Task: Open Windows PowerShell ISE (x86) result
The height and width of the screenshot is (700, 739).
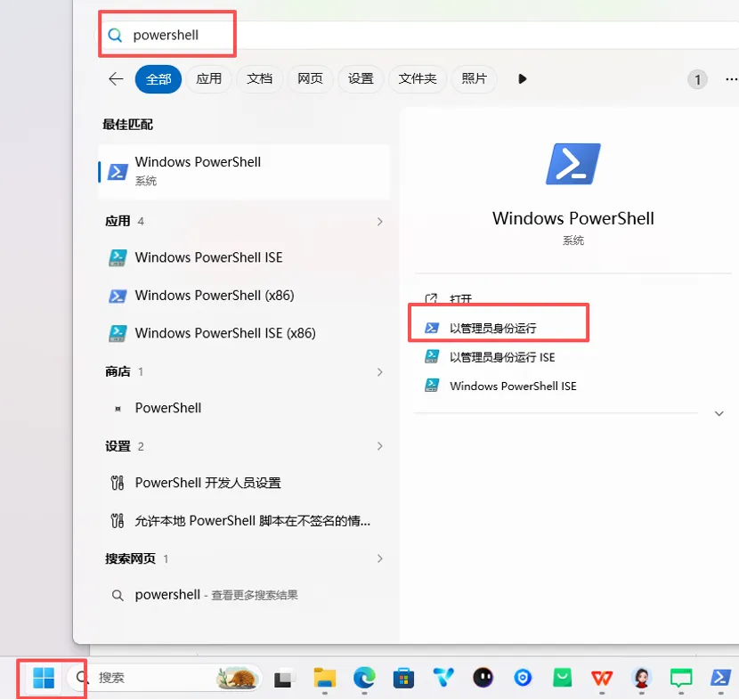Action: coord(244,333)
